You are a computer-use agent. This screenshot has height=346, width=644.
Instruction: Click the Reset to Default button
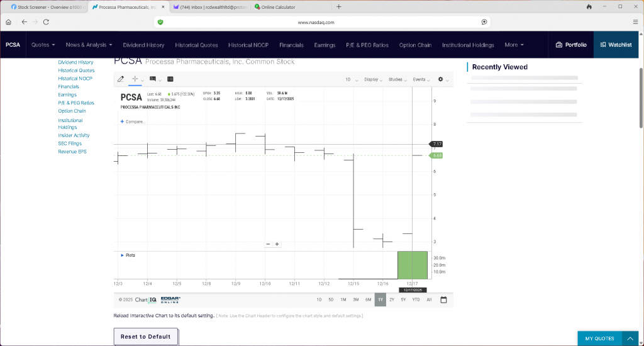(145, 337)
